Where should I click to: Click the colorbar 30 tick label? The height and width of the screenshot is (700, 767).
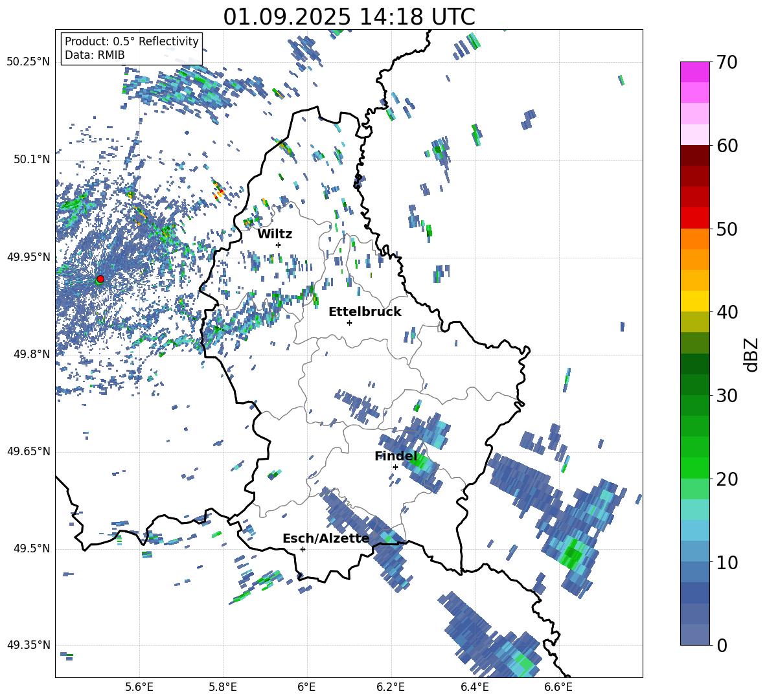[x=727, y=396]
